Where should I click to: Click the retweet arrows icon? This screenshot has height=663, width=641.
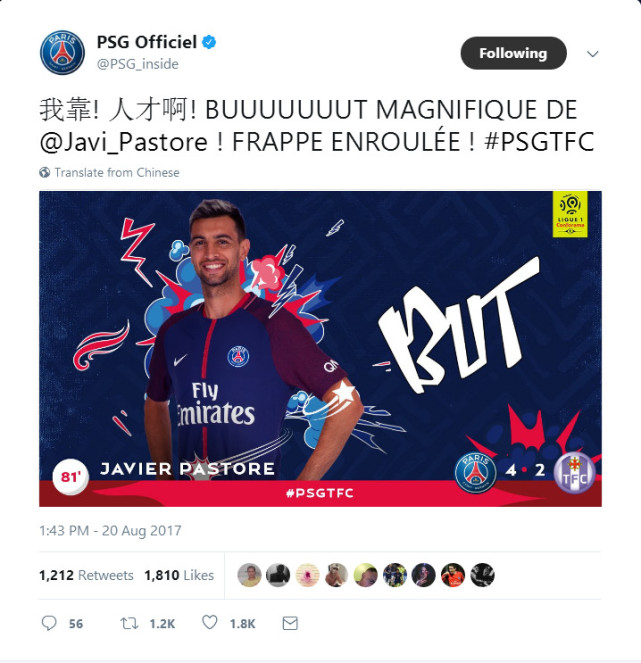tap(129, 623)
